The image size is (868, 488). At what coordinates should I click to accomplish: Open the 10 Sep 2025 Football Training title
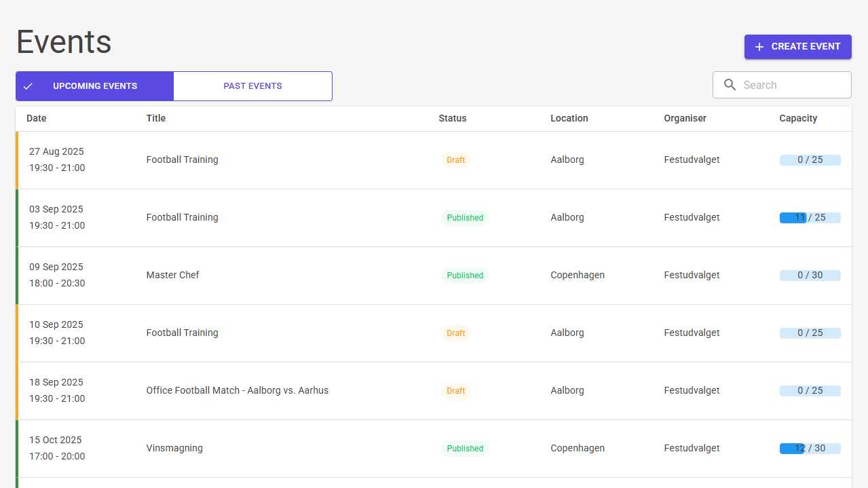click(x=183, y=333)
